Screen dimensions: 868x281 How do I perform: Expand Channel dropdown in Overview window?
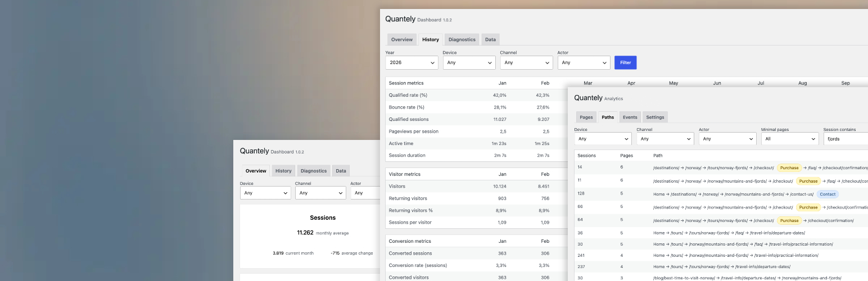click(x=320, y=193)
